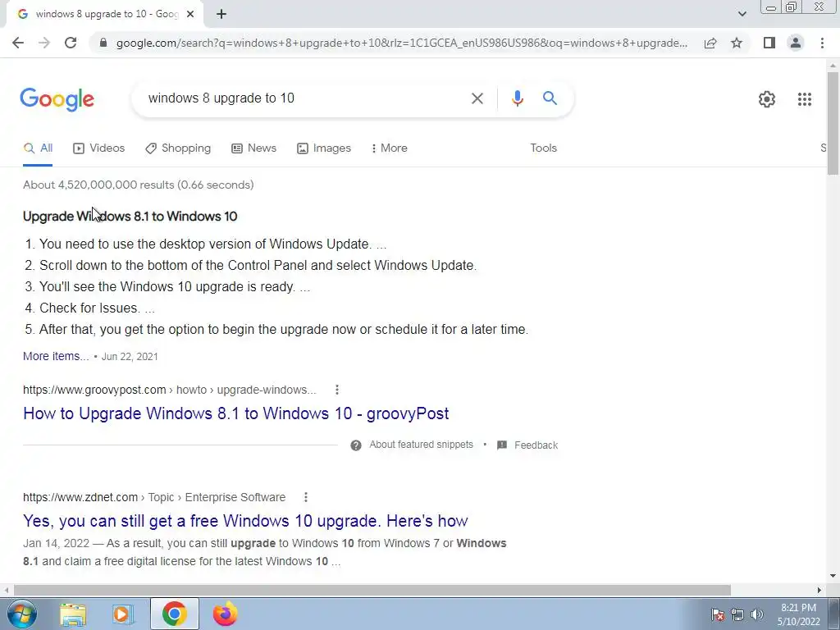
Task: Click the scroll-right arrow of horizontal scrollbar
Action: coord(819,590)
